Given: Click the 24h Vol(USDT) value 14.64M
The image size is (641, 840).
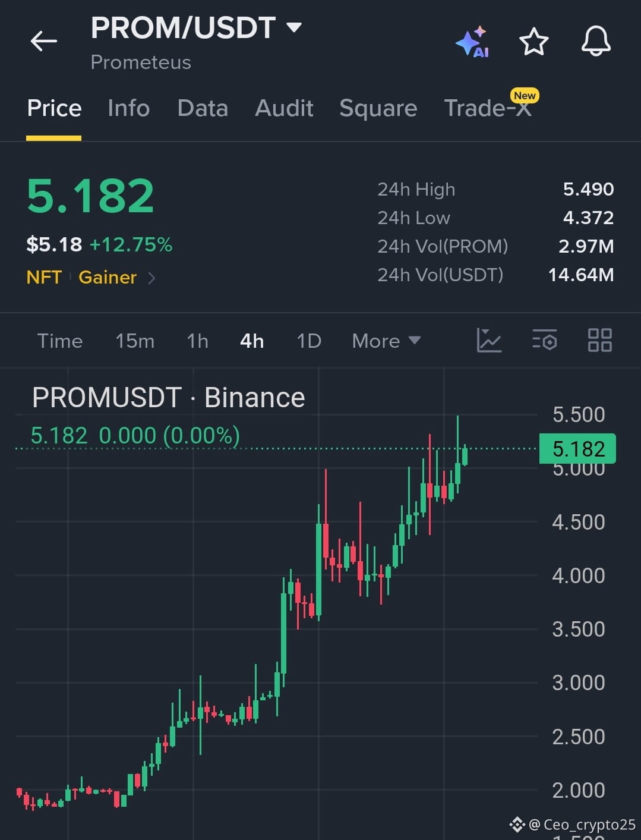Looking at the screenshot, I should tap(581, 275).
